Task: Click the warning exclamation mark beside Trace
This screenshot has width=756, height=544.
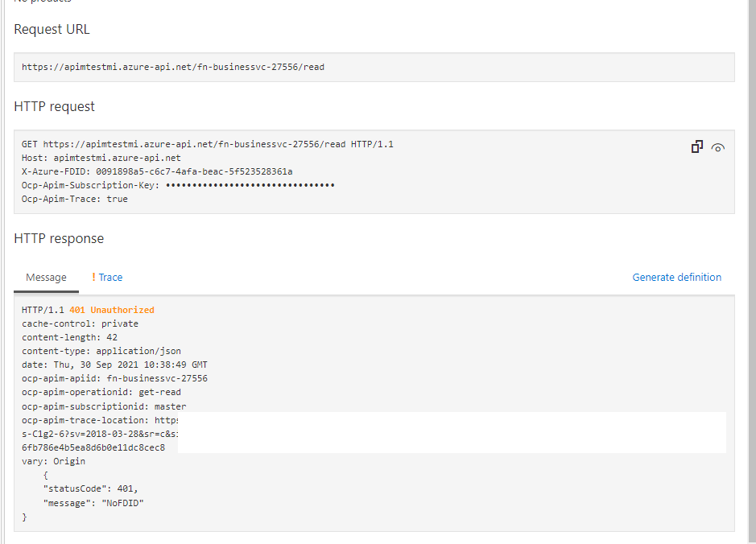Action: click(93, 277)
